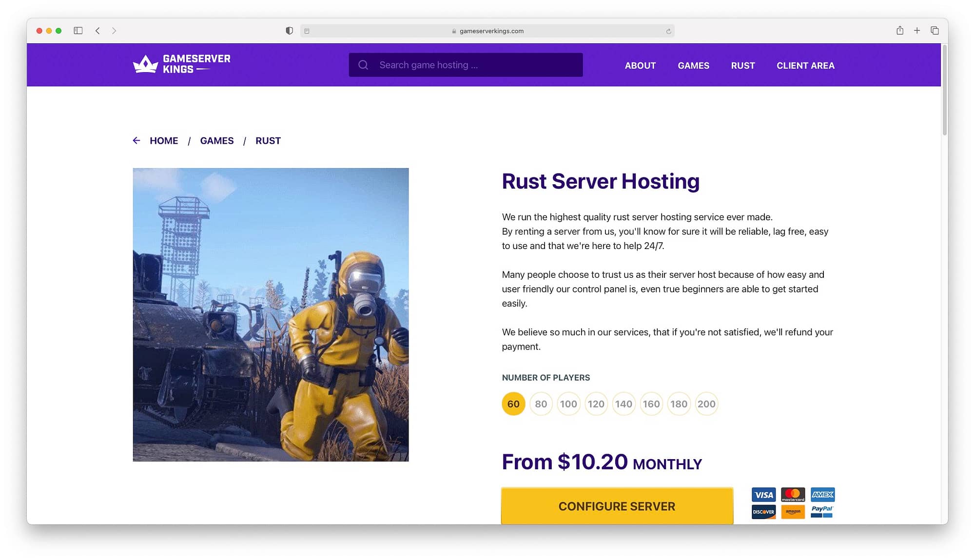Open the GAMES dropdown menu
This screenshot has height=560, width=975.
(x=693, y=65)
